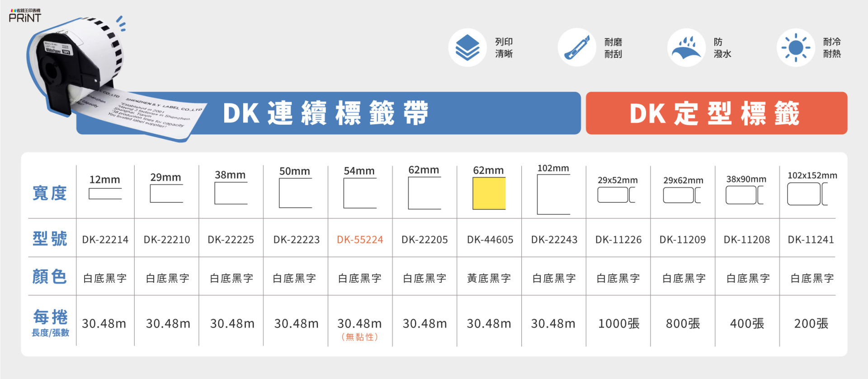Viewport: 868px width, 379px height.
Task: Click model number DK-44605
Action: (x=490, y=239)
